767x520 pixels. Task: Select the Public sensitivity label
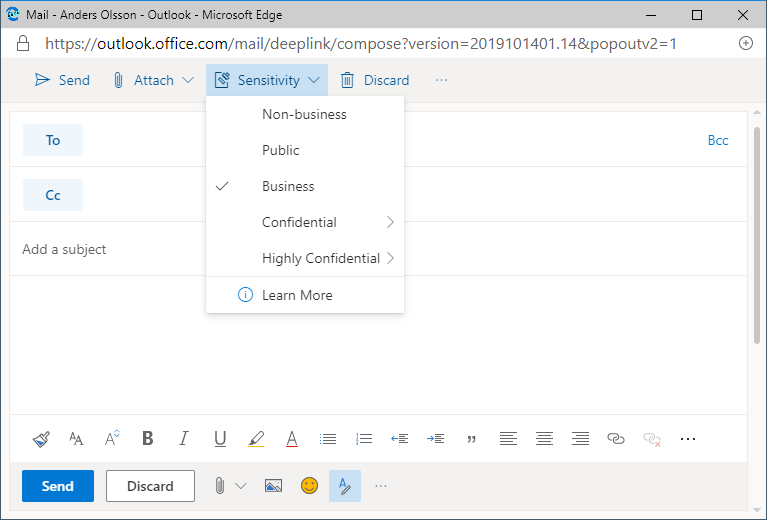(281, 150)
